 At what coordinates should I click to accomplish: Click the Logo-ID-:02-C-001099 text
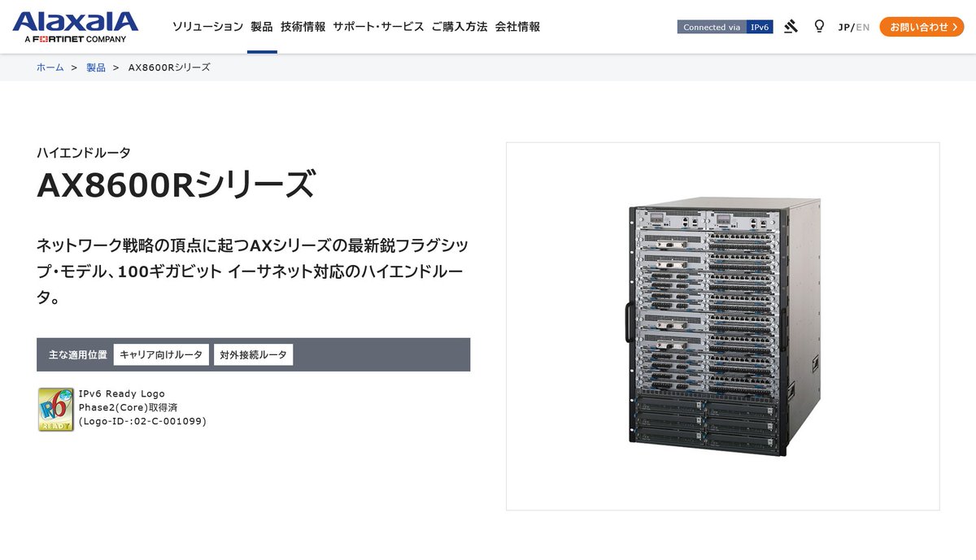tap(142, 421)
